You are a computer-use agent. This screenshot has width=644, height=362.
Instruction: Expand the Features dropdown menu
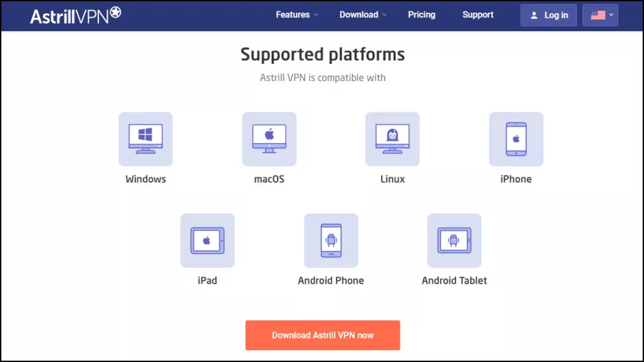[x=297, y=15]
